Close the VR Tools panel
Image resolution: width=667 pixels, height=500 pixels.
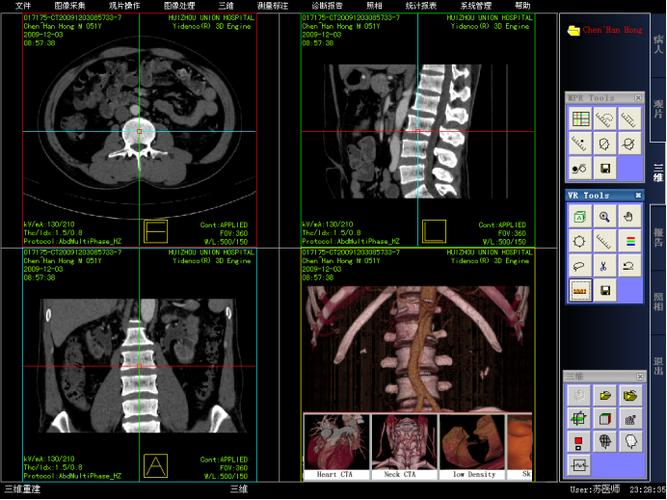(638, 195)
